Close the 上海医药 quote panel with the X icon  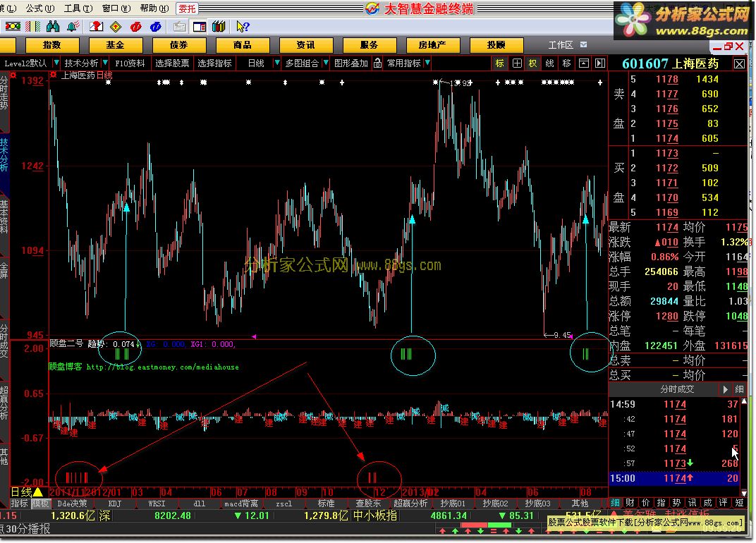point(739,63)
